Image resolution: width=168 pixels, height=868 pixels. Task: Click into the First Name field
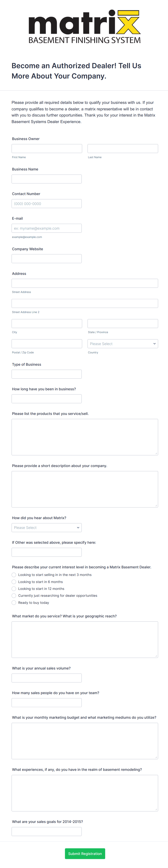[46, 148]
